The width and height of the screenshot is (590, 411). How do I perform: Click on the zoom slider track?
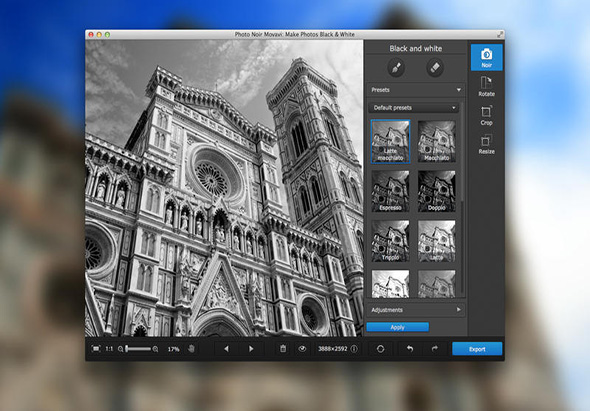pos(138,349)
